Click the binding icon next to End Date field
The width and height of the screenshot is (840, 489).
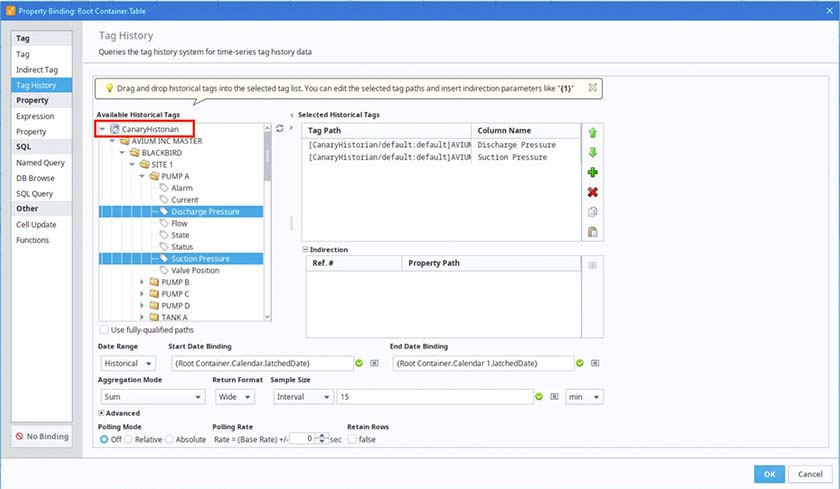[596, 363]
